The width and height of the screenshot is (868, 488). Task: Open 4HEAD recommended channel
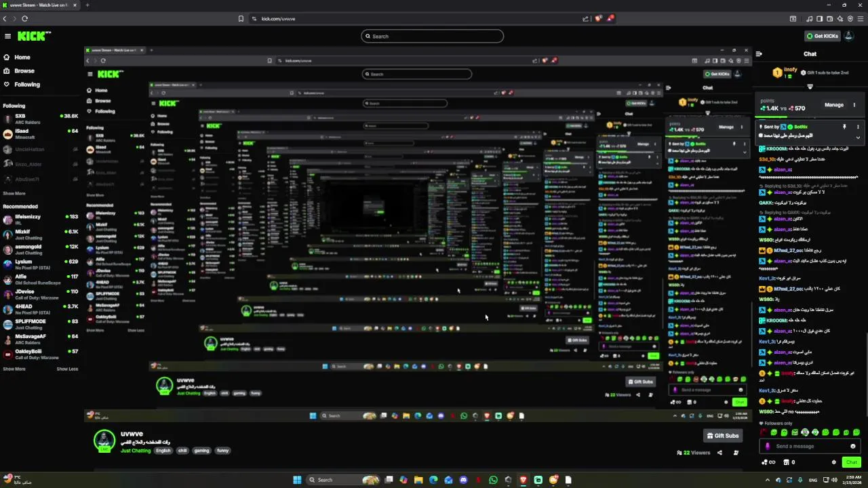click(x=39, y=309)
